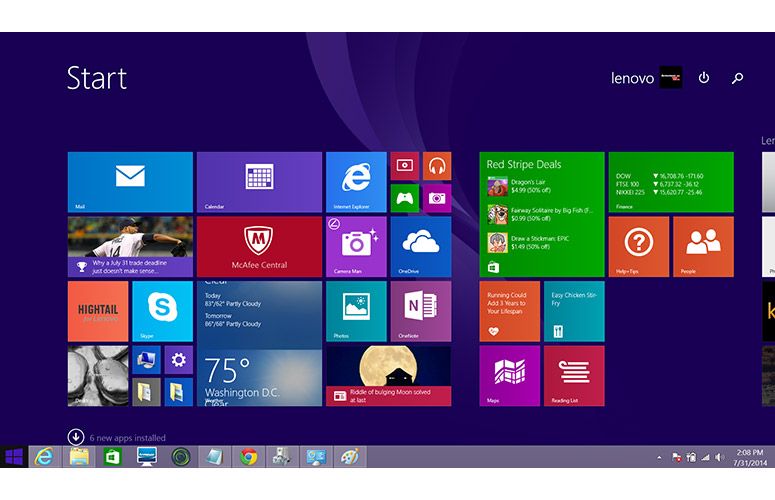Open the Finance tile with DOW figures
Image resolution: width=775 pixels, height=500 pixels.
[x=671, y=182]
